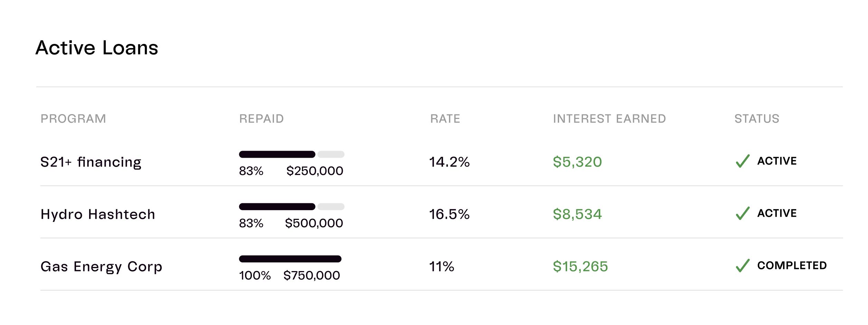Click the $5,320 interest earned amount
868x325 pixels.
click(x=577, y=162)
